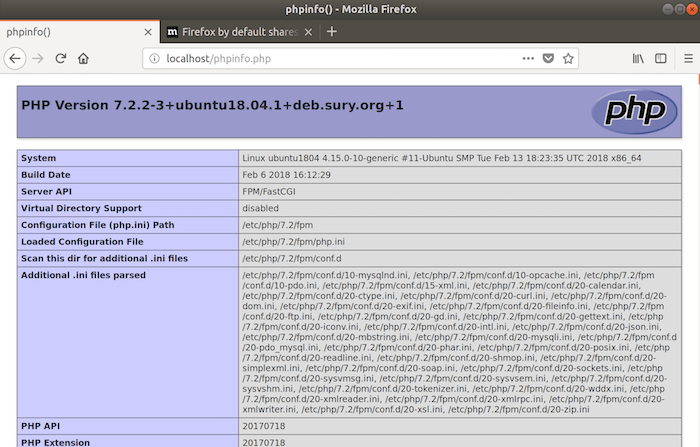Select the 'PHP API' label
This screenshot has height=447, width=700.
coord(40,426)
